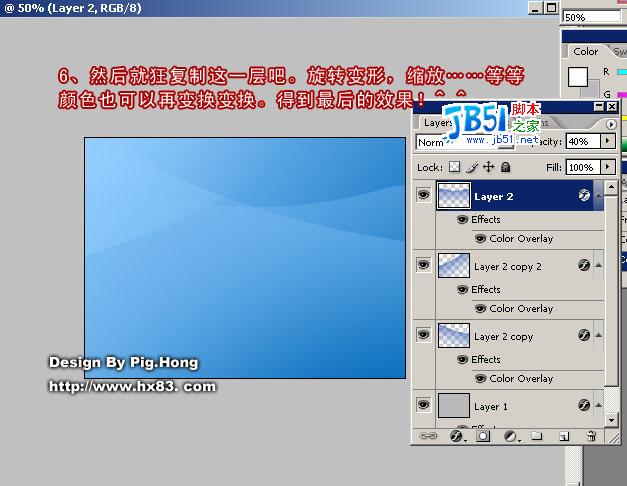Open the Opacity slider arrow
Screen dimensions: 627x486
[608, 141]
